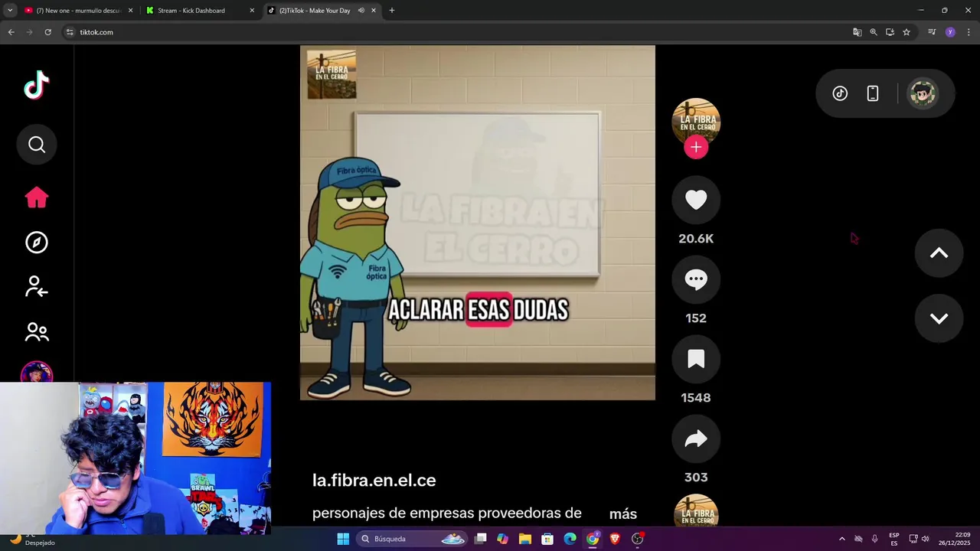Follow the creator with the plus button

tap(696, 147)
